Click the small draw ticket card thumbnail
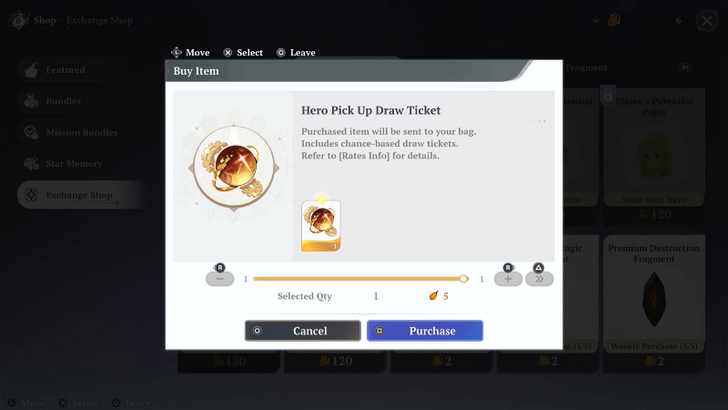The image size is (728, 410). tap(321, 225)
